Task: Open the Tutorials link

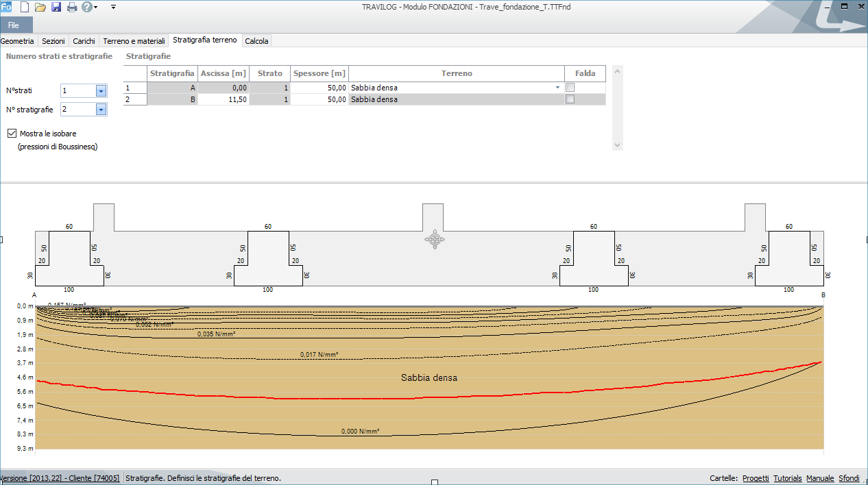Action: 787,478
